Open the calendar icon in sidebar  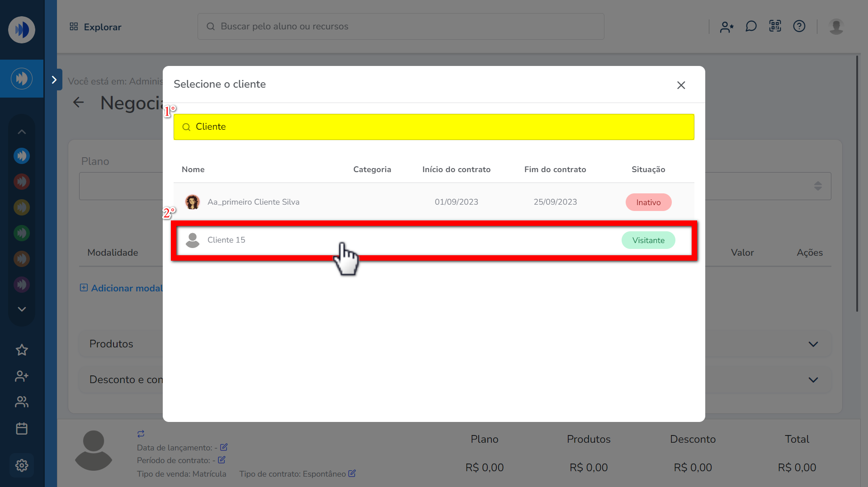22,428
